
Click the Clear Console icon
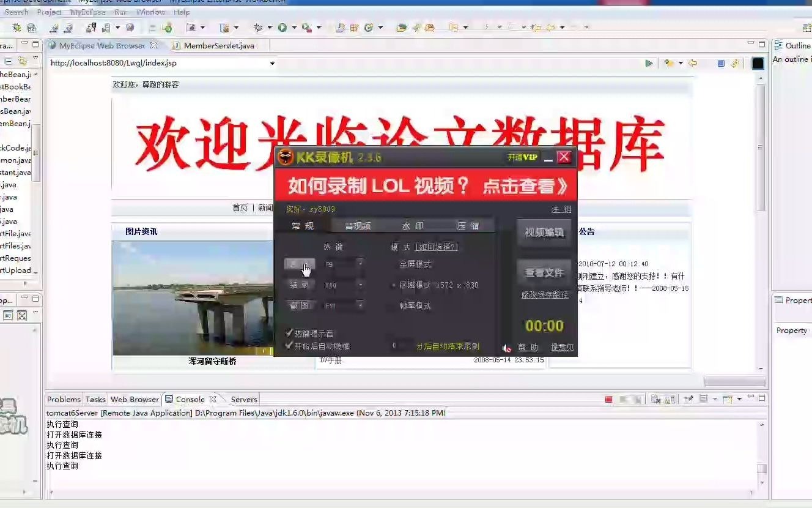655,399
